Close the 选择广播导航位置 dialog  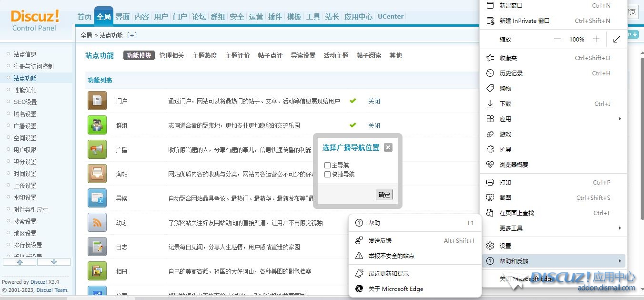pos(388,147)
